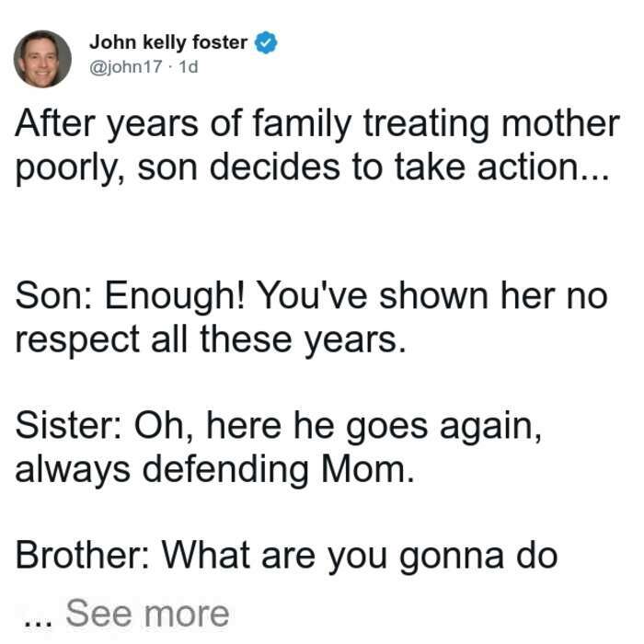Click the @john17 handle

point(126,66)
